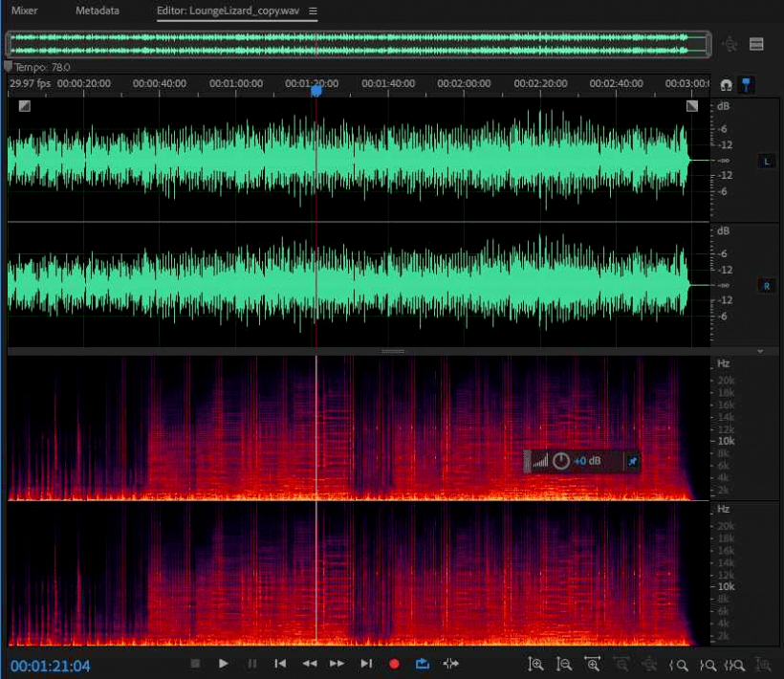The height and width of the screenshot is (679, 784).
Task: Toggle the blue playhead marker button
Action: pyautogui.click(x=746, y=84)
